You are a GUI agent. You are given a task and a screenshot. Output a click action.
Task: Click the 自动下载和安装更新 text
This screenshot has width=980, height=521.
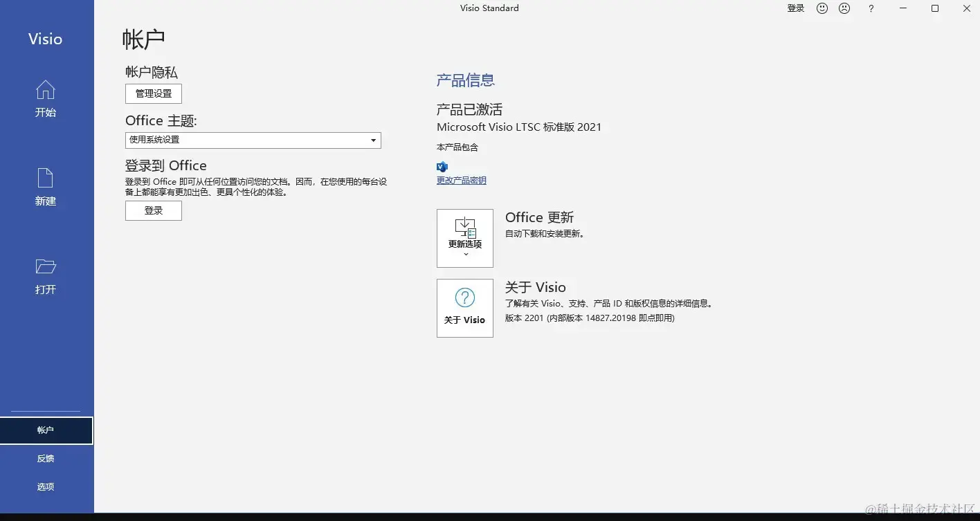click(x=545, y=234)
